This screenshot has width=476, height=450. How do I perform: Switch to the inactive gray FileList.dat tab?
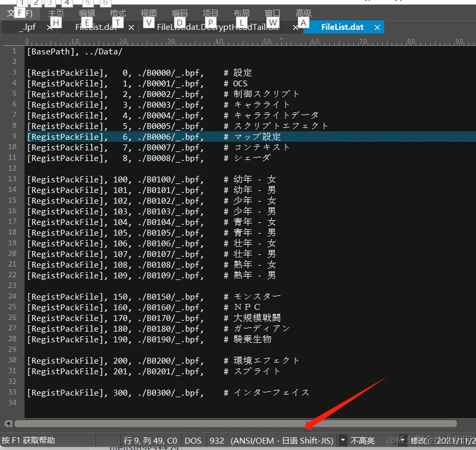[x=97, y=27]
